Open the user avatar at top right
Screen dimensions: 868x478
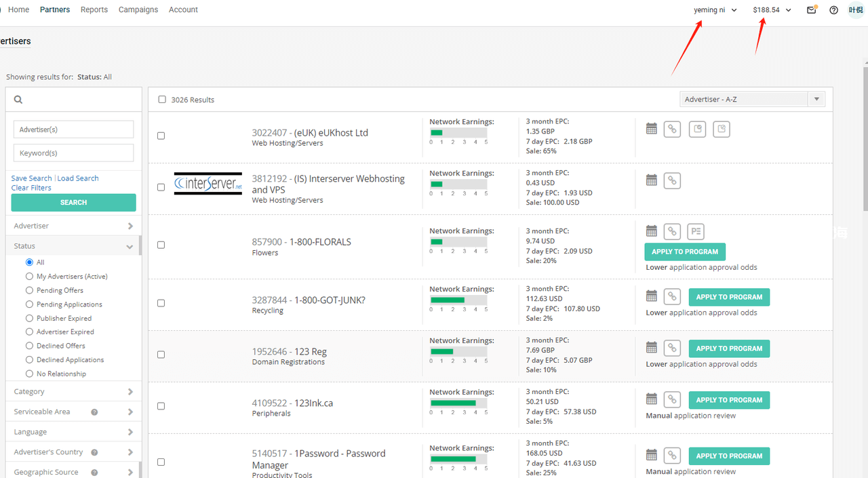tap(856, 10)
